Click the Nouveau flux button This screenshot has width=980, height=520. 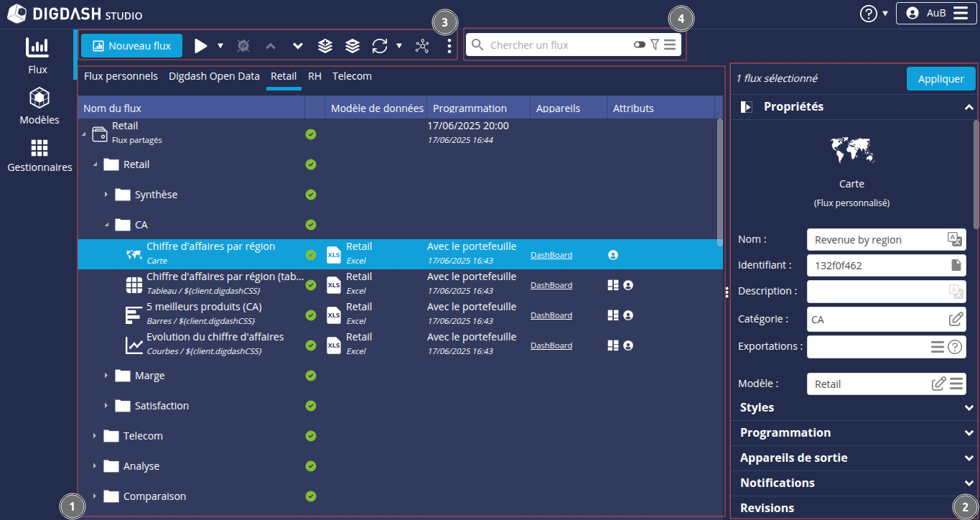click(131, 46)
